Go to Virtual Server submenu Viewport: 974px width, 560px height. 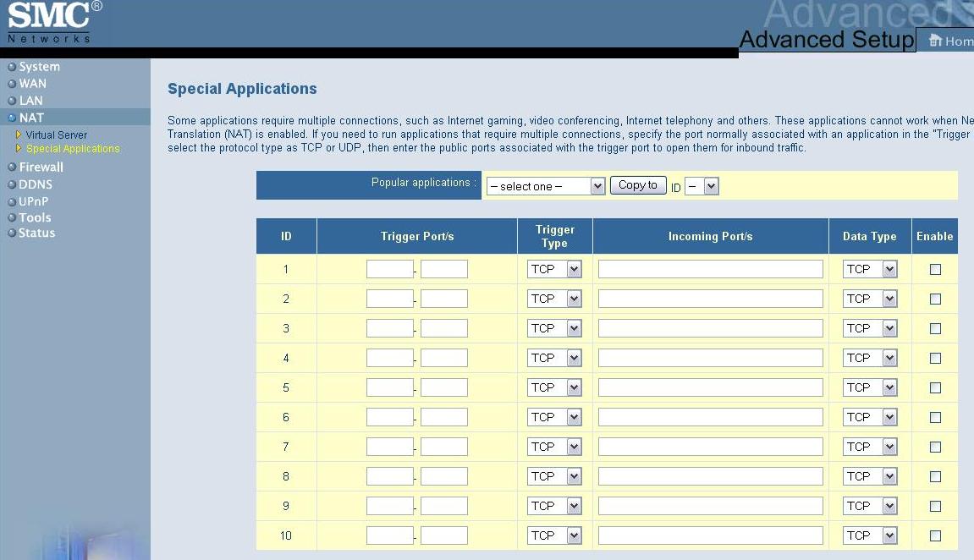coord(57,135)
